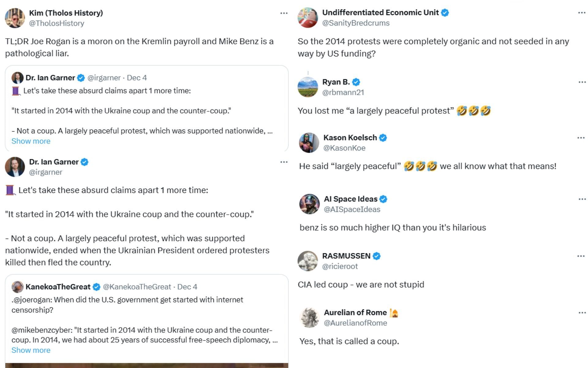
Task: Click Kason Koelsch's avatar image
Action: click(x=309, y=143)
